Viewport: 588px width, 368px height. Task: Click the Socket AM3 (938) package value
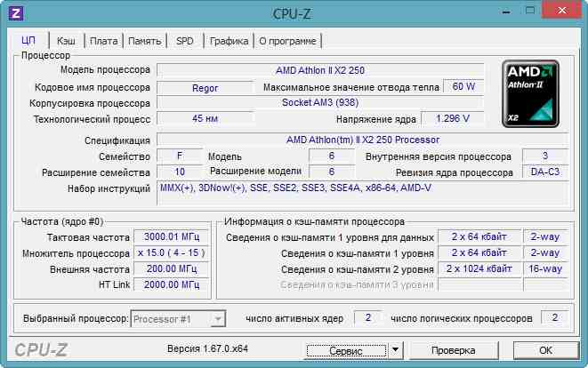[x=320, y=102]
